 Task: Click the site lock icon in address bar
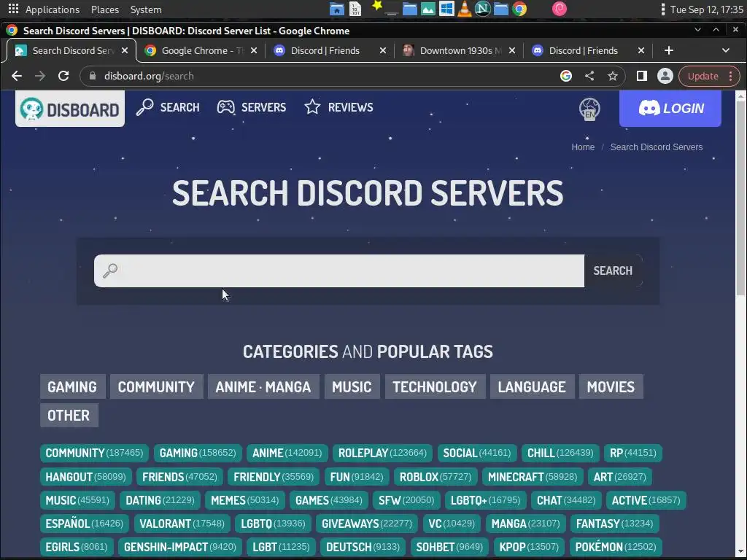click(x=93, y=76)
